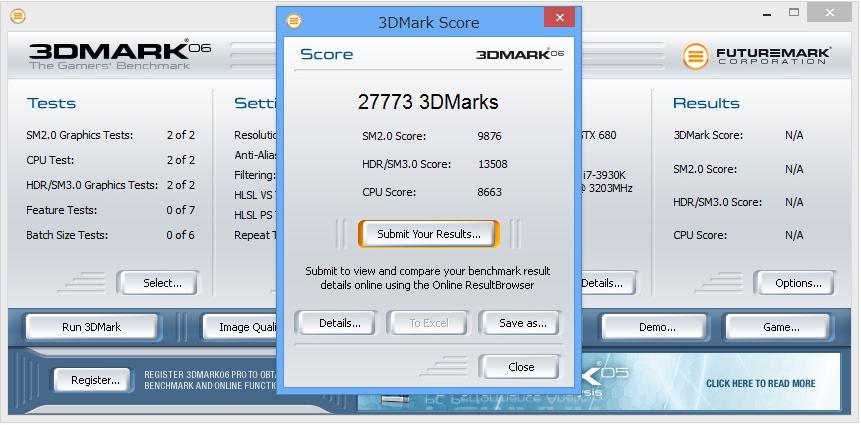
Task: Maximize the main 3DMark06 window
Action: (x=794, y=13)
